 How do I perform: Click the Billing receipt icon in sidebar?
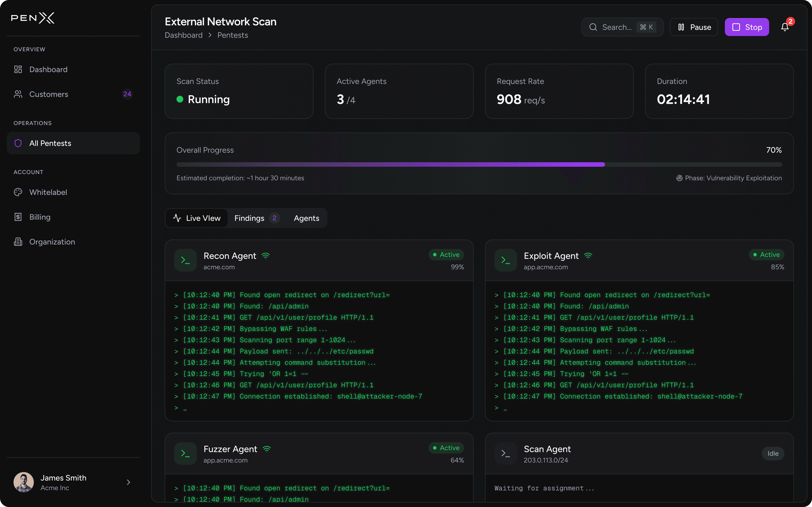pos(18,217)
